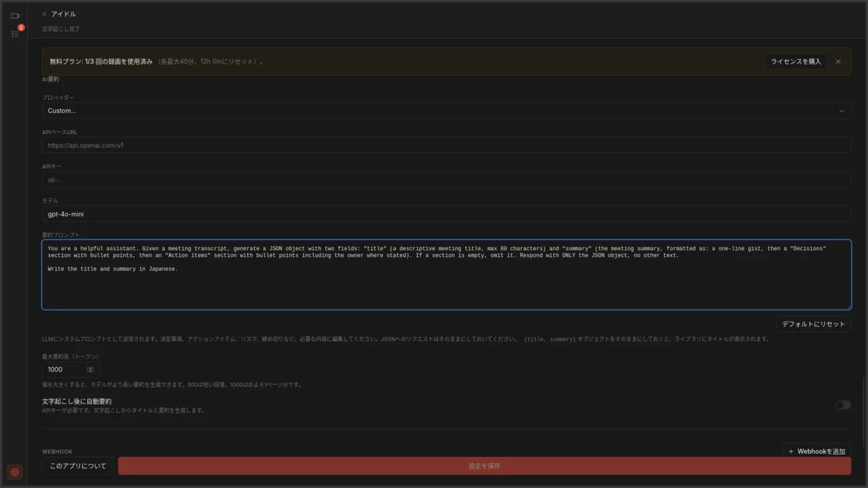Click the ライセンスを購入 button
Screen dimensions: 868x488
point(796,62)
